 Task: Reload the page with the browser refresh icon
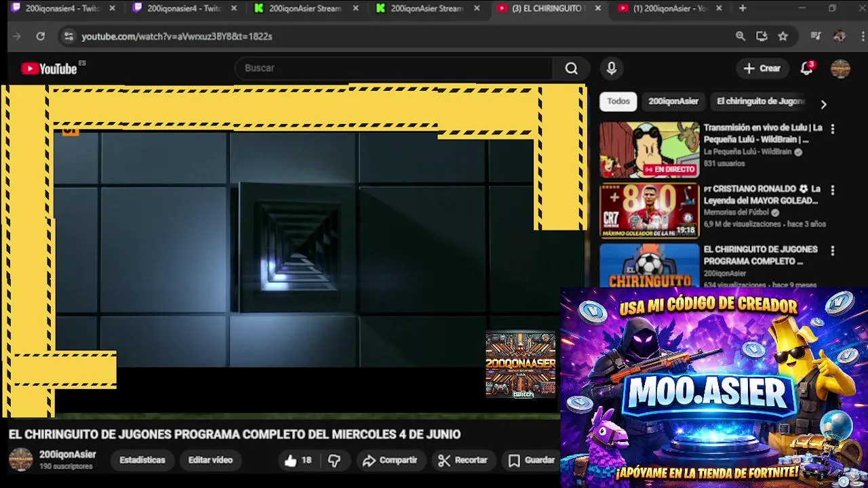41,36
